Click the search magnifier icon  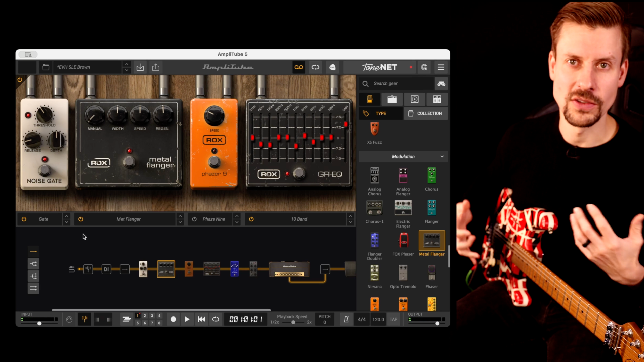(x=365, y=84)
